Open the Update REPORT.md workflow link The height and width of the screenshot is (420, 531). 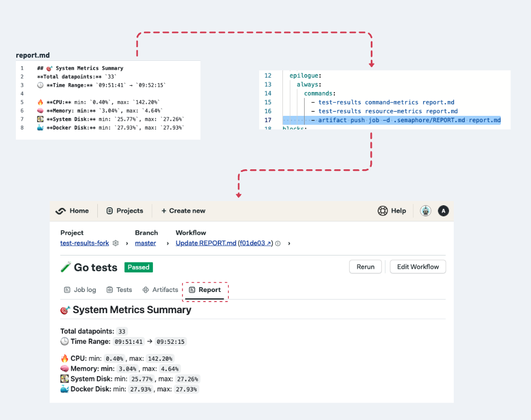coord(206,243)
